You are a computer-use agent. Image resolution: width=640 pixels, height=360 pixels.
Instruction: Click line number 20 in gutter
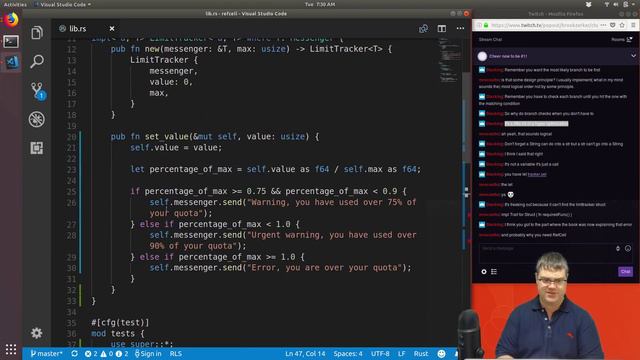point(71,137)
